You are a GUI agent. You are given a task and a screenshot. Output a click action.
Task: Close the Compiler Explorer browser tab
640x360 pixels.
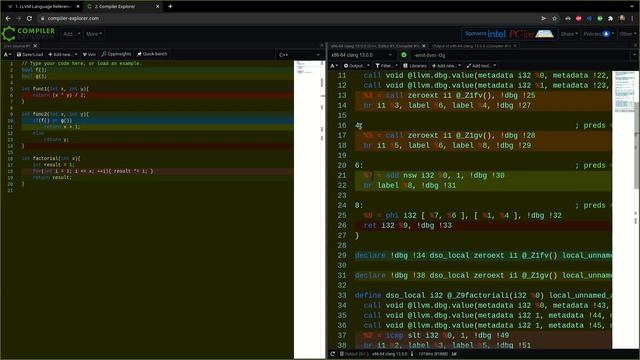click(x=158, y=7)
